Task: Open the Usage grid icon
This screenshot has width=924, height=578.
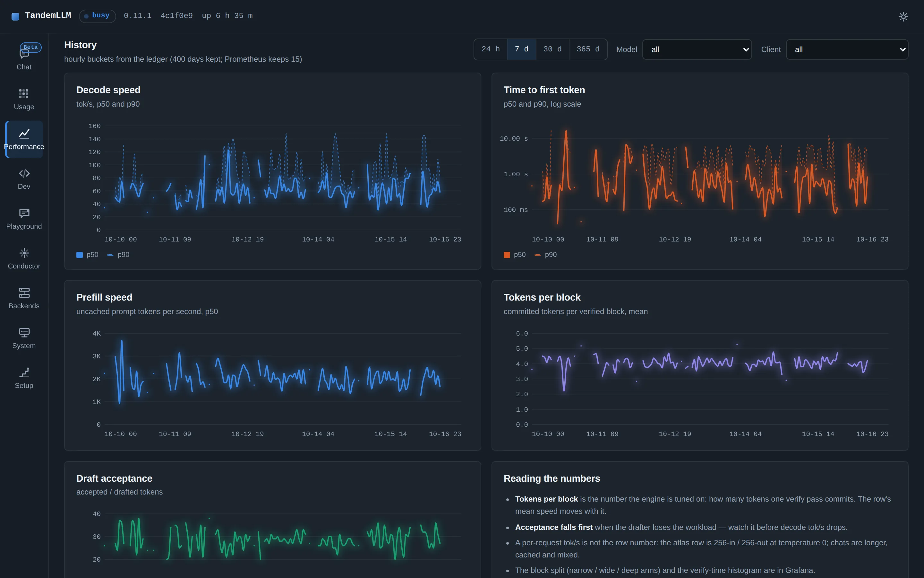Action: pos(24,94)
